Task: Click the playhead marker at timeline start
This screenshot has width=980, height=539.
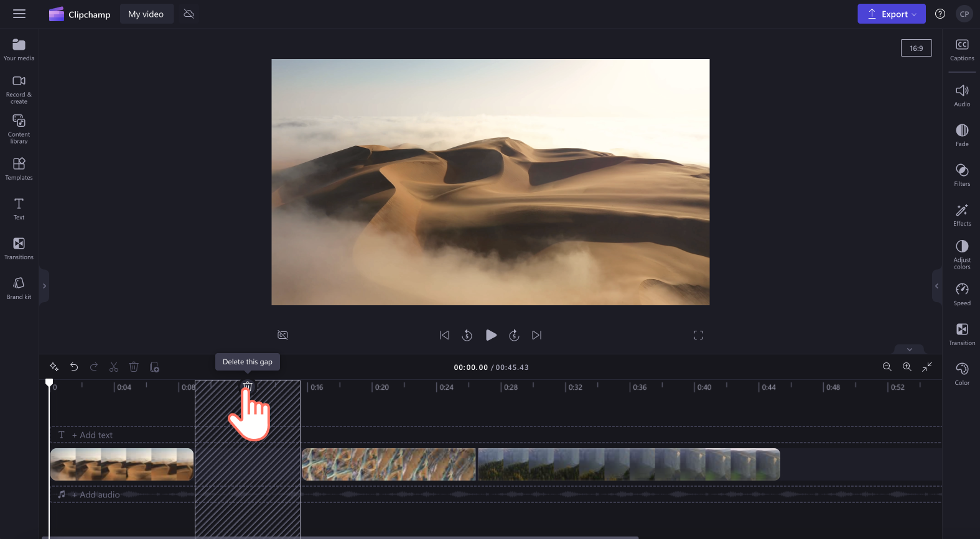Action: coord(49,382)
